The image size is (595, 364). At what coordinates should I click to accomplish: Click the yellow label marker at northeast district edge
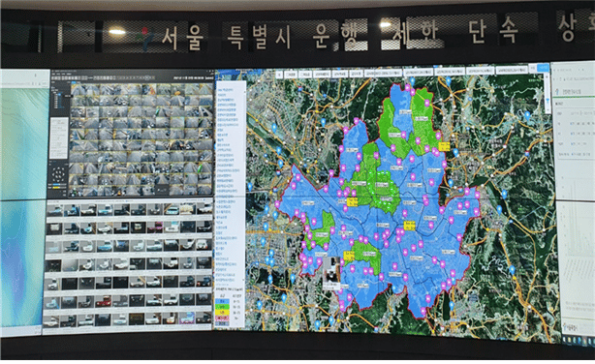coord(444,146)
